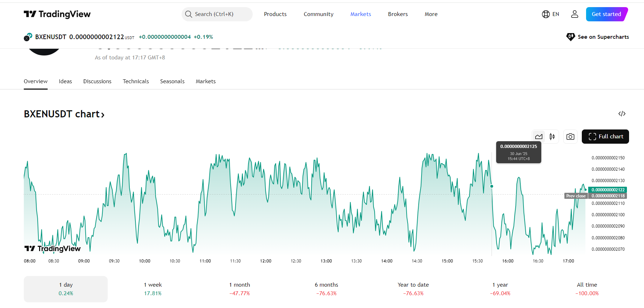This screenshot has height=308, width=644.
Task: Click the 12:00 time axis label
Action: [x=265, y=261]
